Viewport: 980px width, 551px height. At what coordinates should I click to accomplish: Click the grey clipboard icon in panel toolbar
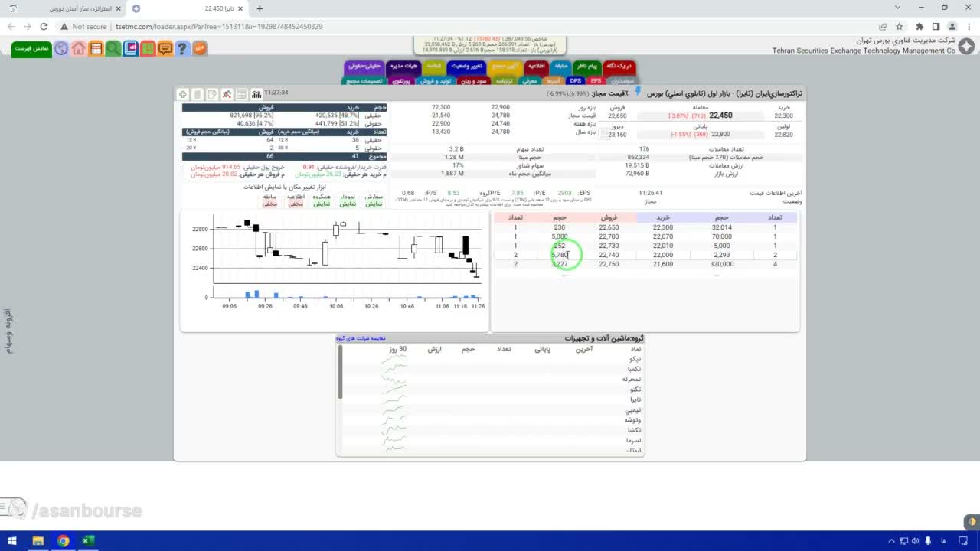[x=198, y=94]
